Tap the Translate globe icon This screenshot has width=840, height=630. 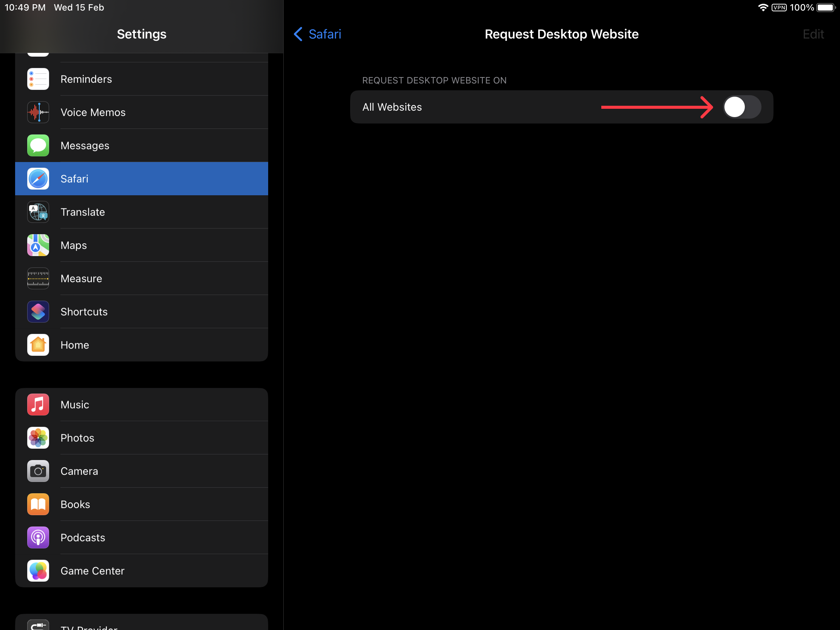pyautogui.click(x=38, y=212)
